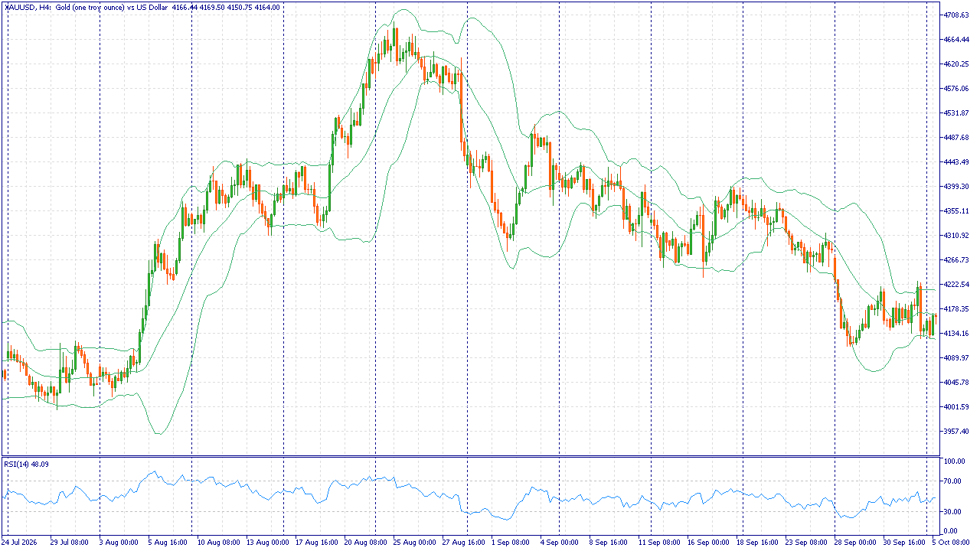Click the 4089.97 price axis label
Screen dimensions: 980x551
957,357
